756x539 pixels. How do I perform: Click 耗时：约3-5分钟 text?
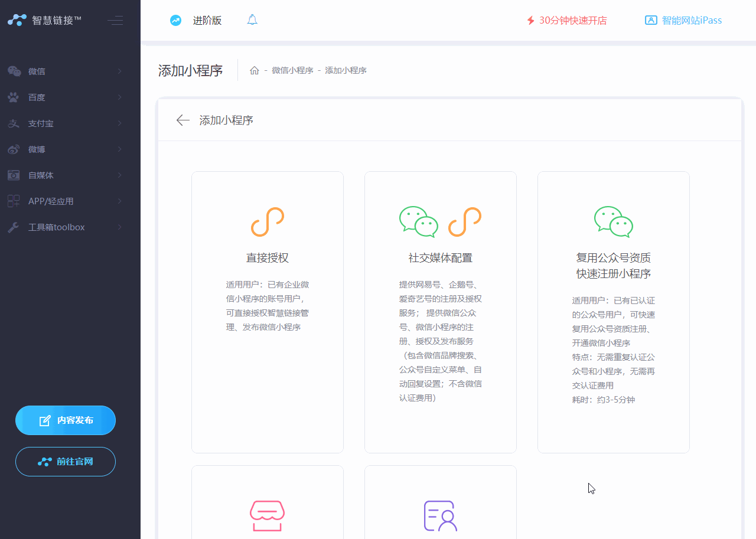tap(604, 400)
